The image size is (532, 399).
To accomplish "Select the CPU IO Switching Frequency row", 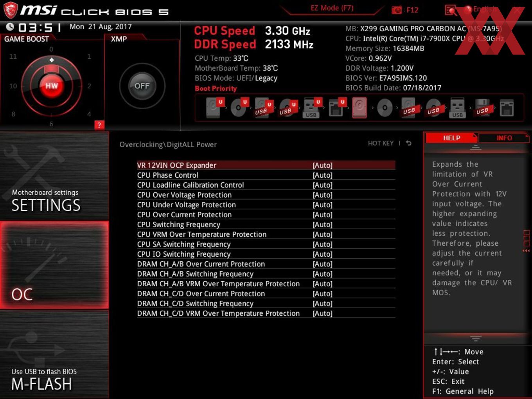I will pos(266,254).
